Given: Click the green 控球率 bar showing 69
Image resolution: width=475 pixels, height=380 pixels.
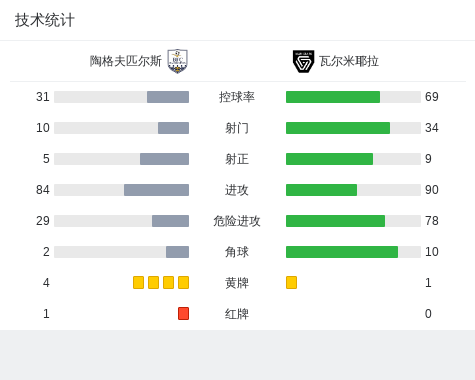Looking at the screenshot, I should coord(333,97).
